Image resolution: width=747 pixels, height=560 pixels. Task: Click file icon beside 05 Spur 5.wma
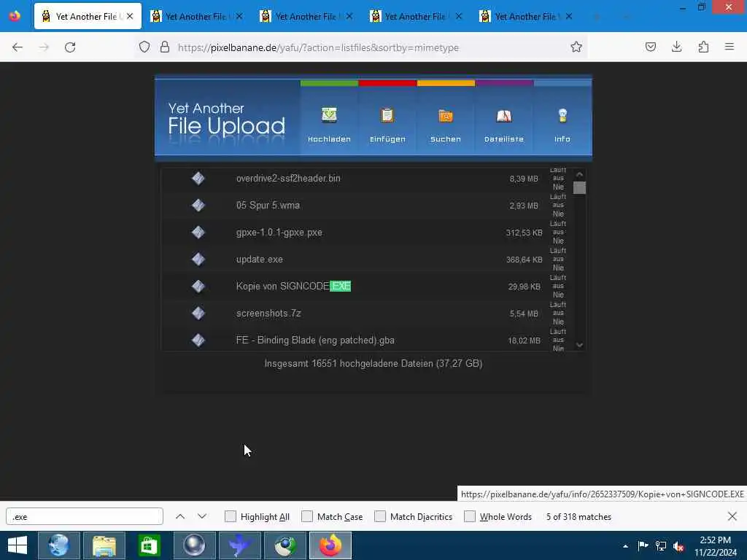pos(198,205)
